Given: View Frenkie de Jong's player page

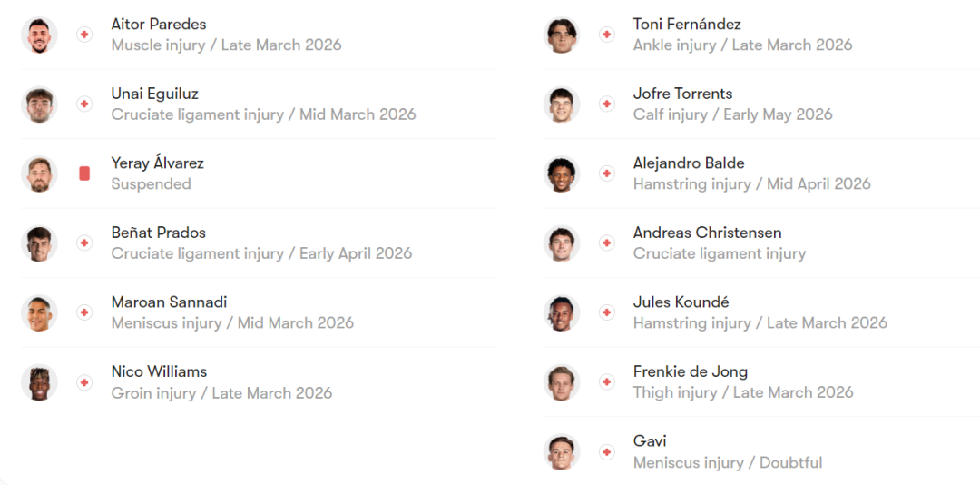Looking at the screenshot, I should [690, 371].
